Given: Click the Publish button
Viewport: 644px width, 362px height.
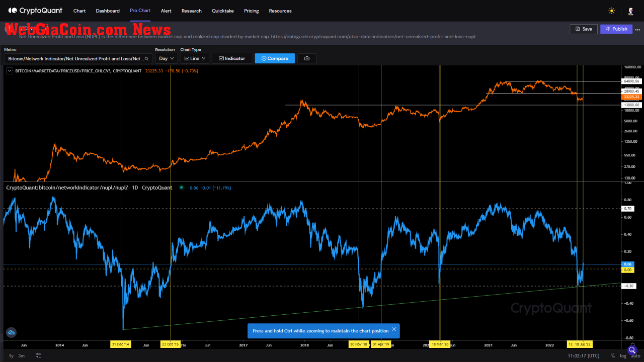Looking at the screenshot, I should [616, 29].
